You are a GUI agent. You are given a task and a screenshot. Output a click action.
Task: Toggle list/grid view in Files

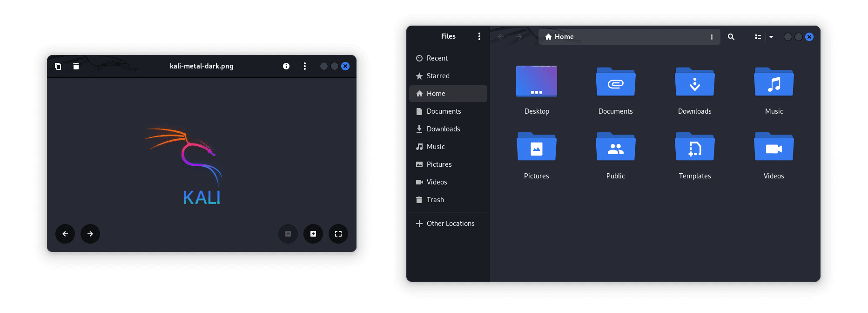(758, 37)
